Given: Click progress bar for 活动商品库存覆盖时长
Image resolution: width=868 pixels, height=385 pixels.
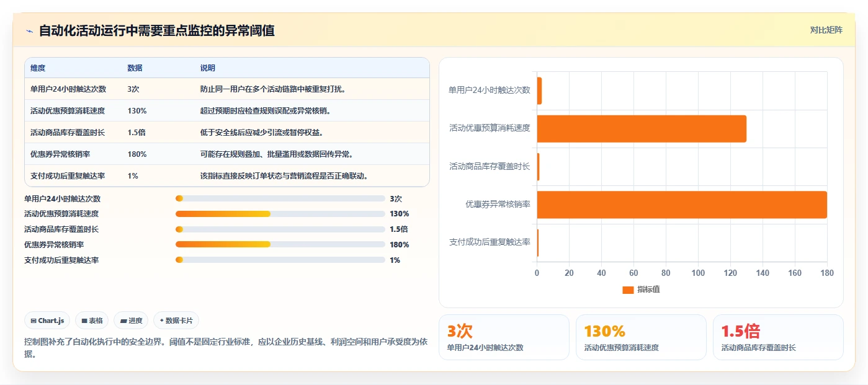Looking at the screenshot, I should (280, 229).
